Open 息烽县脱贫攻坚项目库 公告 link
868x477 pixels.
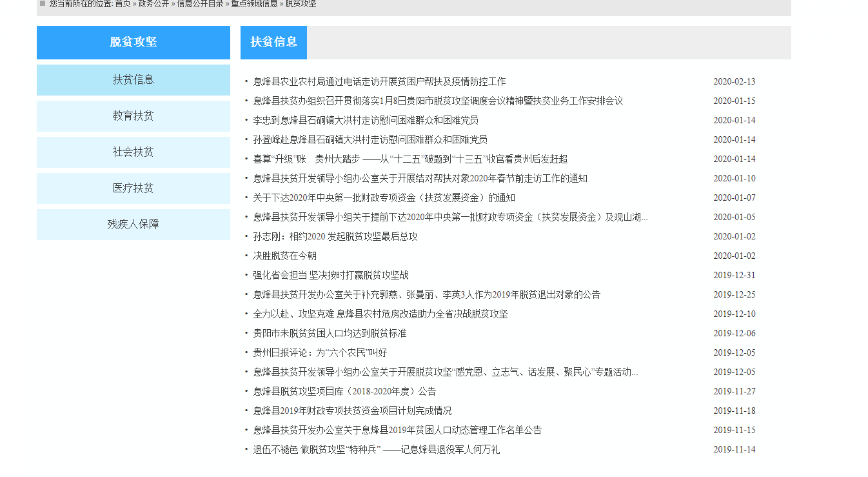tap(344, 392)
